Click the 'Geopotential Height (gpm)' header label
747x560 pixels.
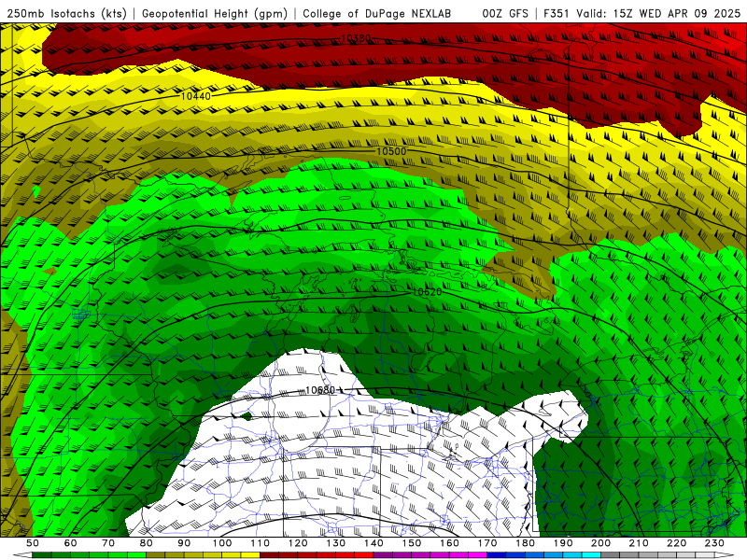(x=215, y=13)
